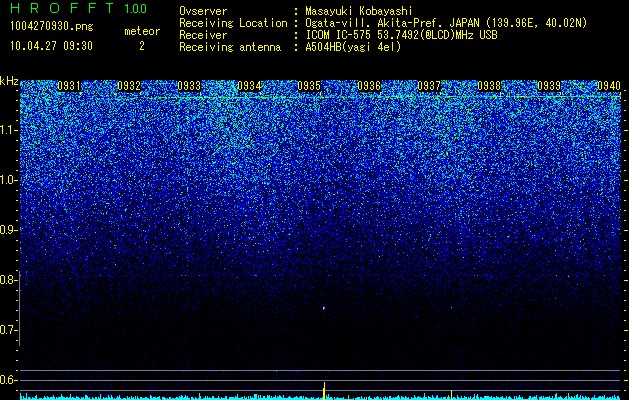Click the 0939 time marker
Image resolution: width=629 pixels, height=400 pixels.
[549, 86]
